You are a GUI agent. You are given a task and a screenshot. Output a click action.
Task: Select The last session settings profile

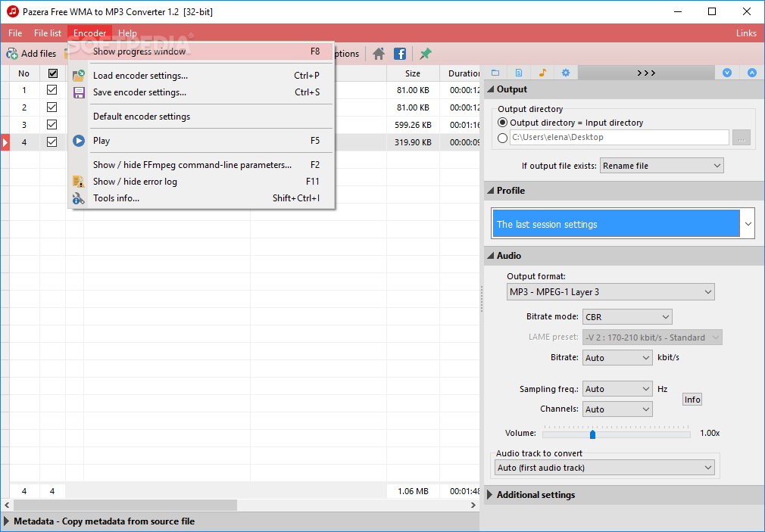617,224
